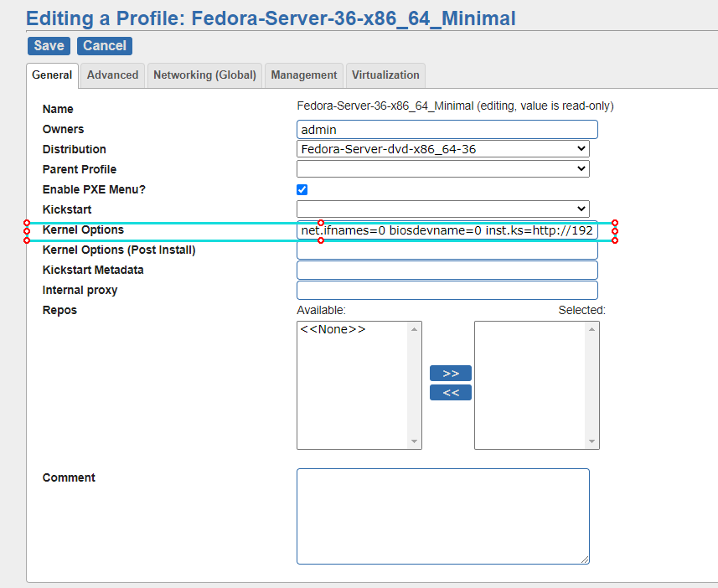Select <<None>> in Available repos list
718x588 pixels.
333,330
